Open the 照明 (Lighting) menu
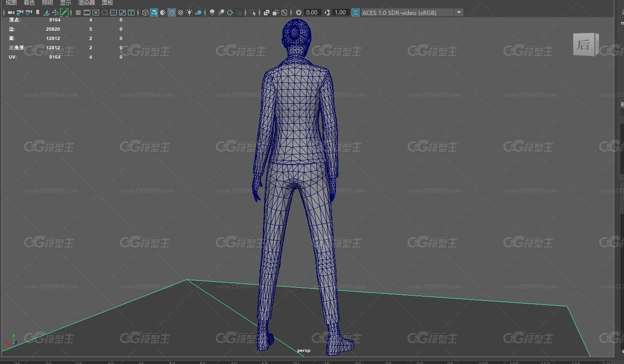This screenshot has height=364, width=624. (x=47, y=3)
